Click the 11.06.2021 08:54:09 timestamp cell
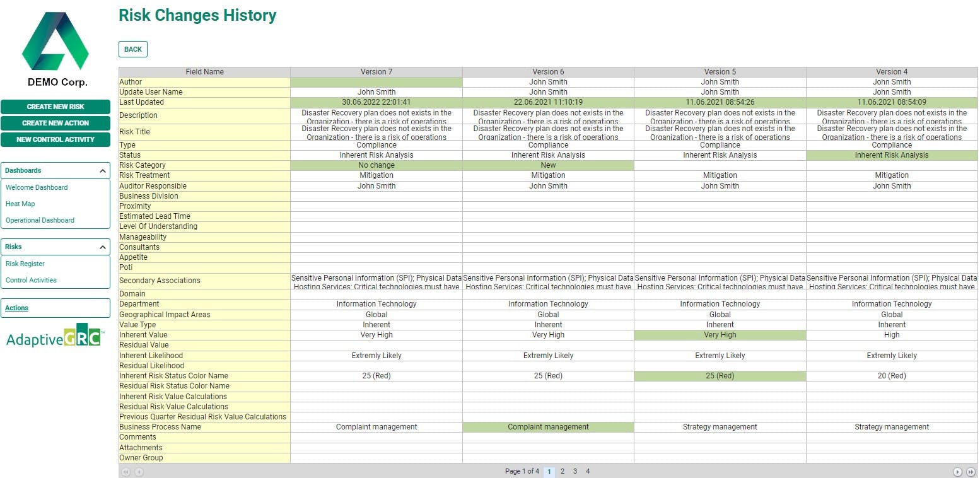 tap(892, 102)
